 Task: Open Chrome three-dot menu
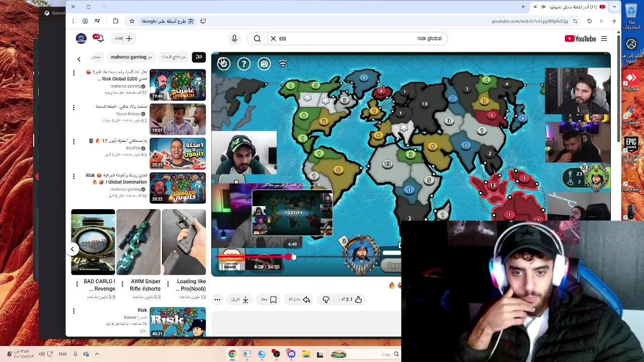(73, 21)
